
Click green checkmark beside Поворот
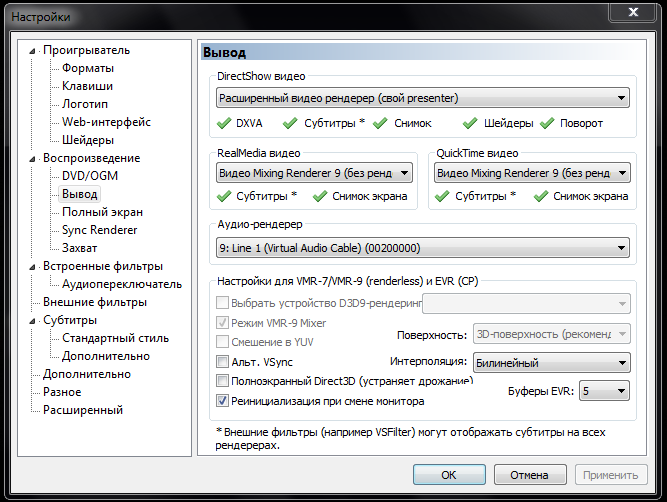(x=547, y=123)
